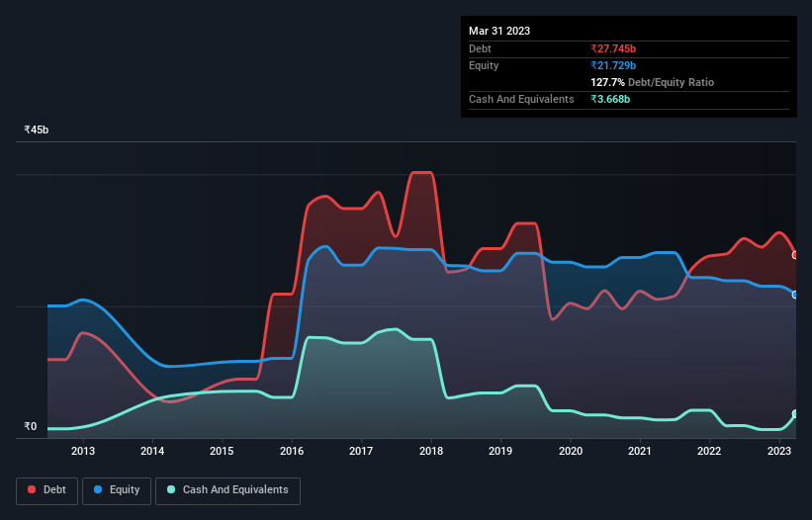Screen dimensions: 812x520
Task: Click the ₹45b y-axis label
Action: pyautogui.click(x=37, y=130)
